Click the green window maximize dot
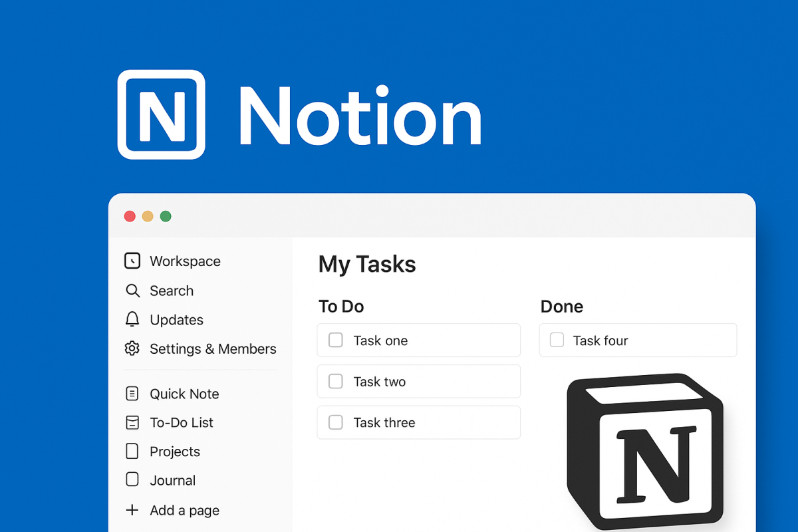Image resolution: width=798 pixels, height=532 pixels. [x=166, y=216]
